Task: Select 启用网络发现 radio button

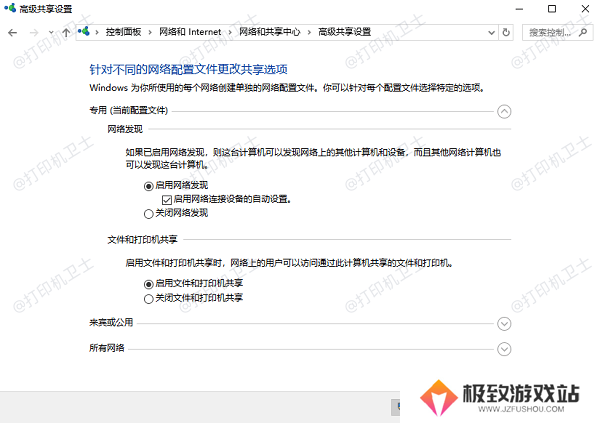Action: [x=149, y=186]
